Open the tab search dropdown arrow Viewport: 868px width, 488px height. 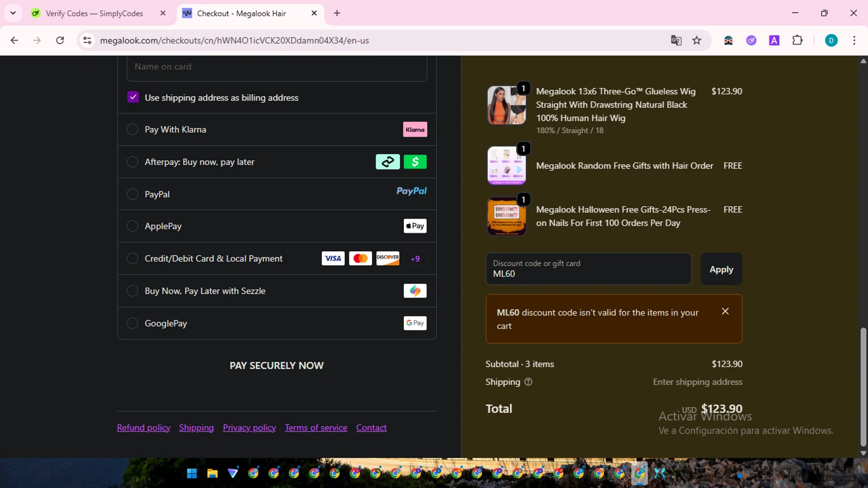tap(13, 13)
